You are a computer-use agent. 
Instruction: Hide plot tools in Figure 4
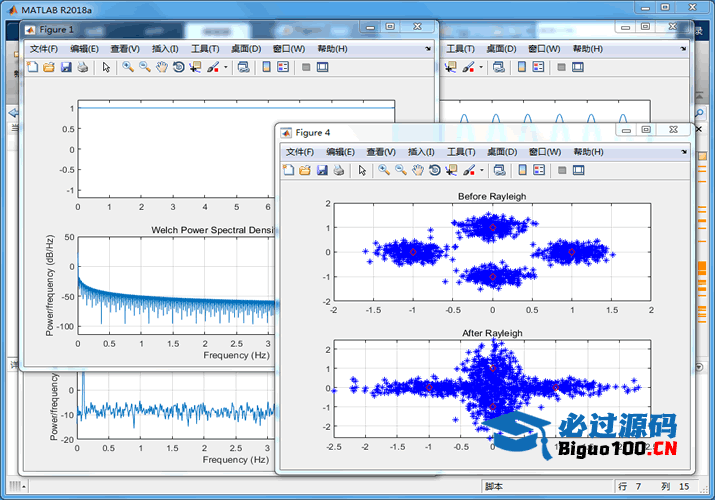tap(562, 170)
